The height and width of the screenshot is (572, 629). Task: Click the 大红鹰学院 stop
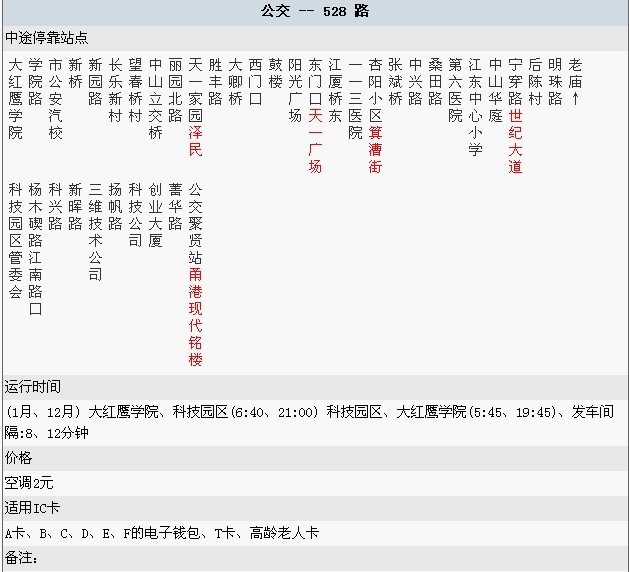(x=15, y=99)
